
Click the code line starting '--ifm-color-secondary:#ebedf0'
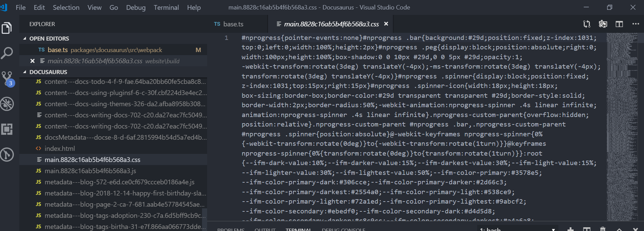click(x=368, y=211)
